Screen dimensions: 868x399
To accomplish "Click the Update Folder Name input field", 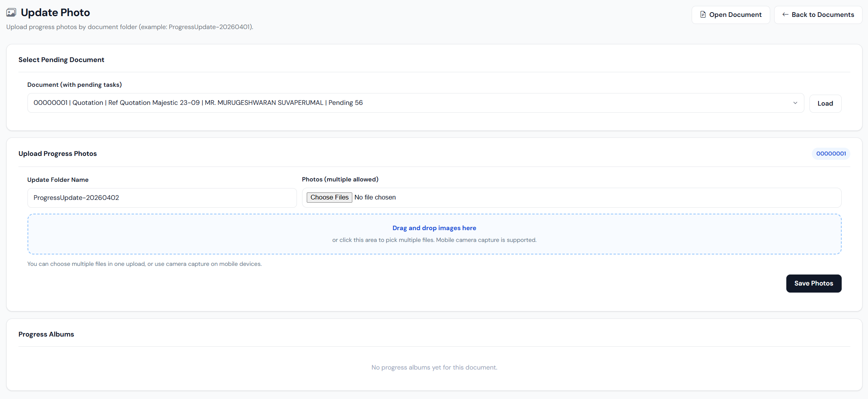I will coord(161,198).
